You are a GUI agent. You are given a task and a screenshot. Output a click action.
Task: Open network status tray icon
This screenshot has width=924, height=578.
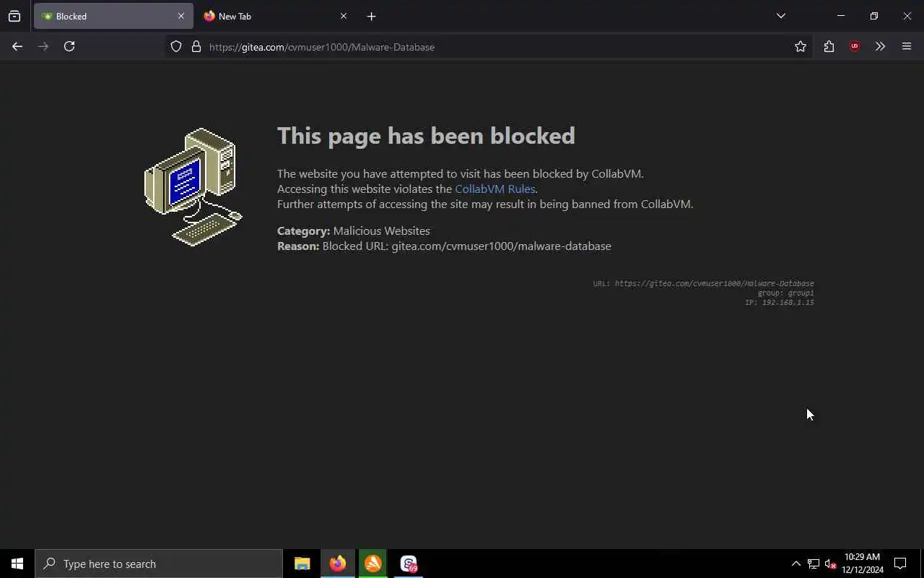[813, 564]
